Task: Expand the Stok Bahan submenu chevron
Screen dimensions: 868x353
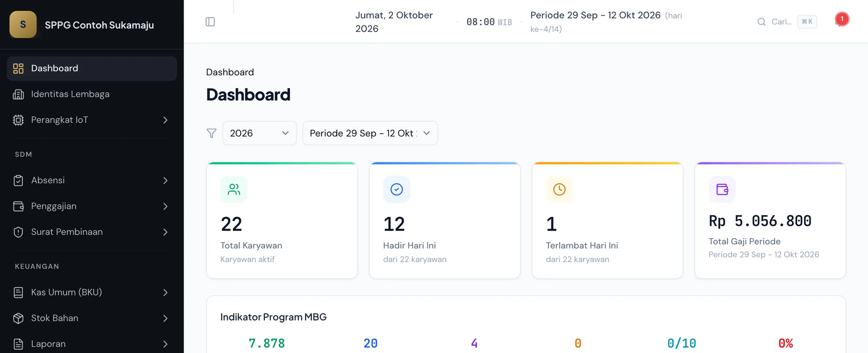Action: [x=165, y=318]
